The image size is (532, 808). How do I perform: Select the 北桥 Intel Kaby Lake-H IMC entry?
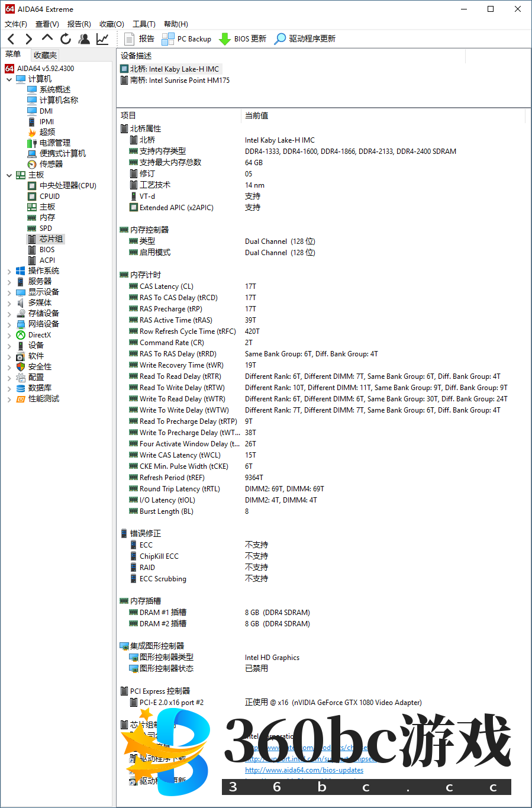click(174, 69)
